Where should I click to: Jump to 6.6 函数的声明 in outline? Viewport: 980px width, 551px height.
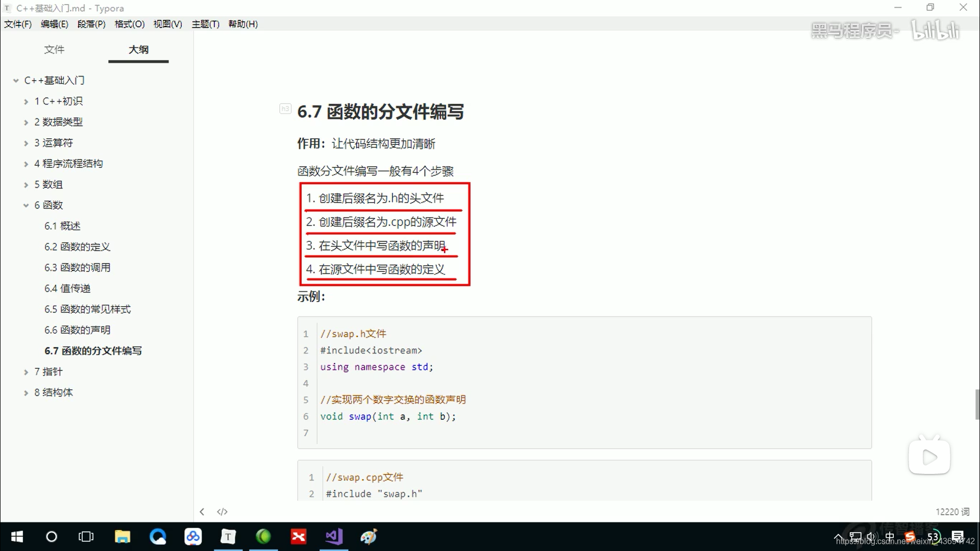click(77, 330)
